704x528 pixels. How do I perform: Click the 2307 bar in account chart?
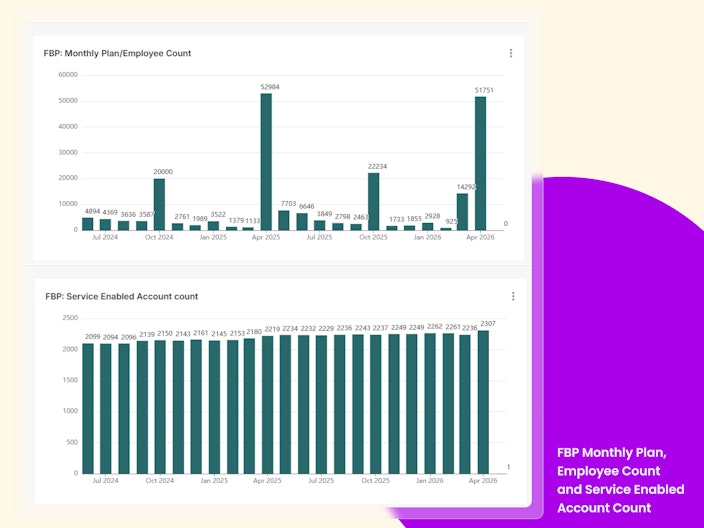point(483,402)
